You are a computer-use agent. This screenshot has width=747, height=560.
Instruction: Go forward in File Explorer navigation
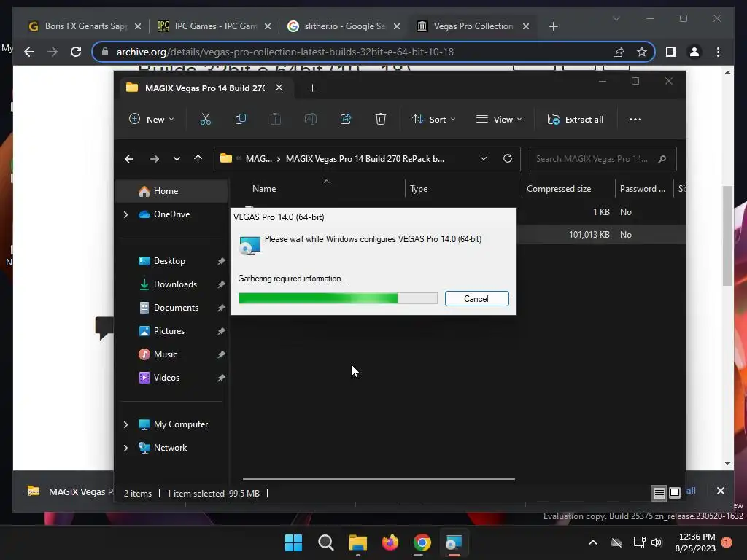tap(155, 159)
